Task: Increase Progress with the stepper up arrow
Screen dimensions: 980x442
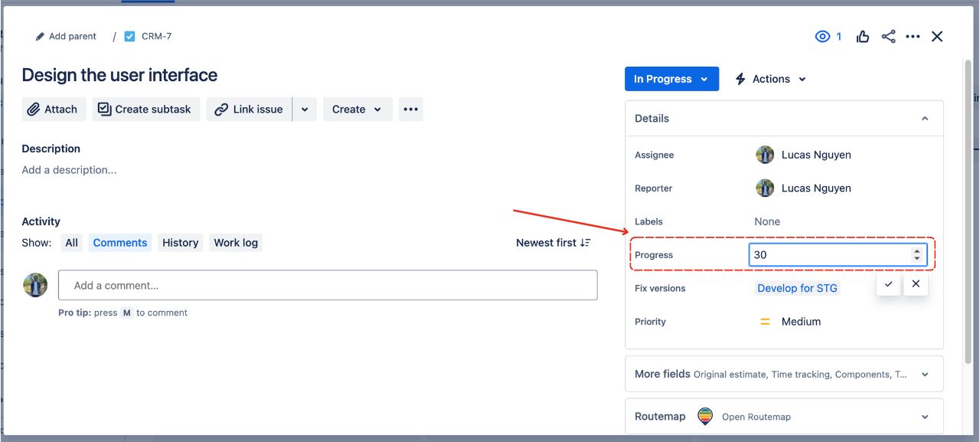Action: [x=916, y=250]
